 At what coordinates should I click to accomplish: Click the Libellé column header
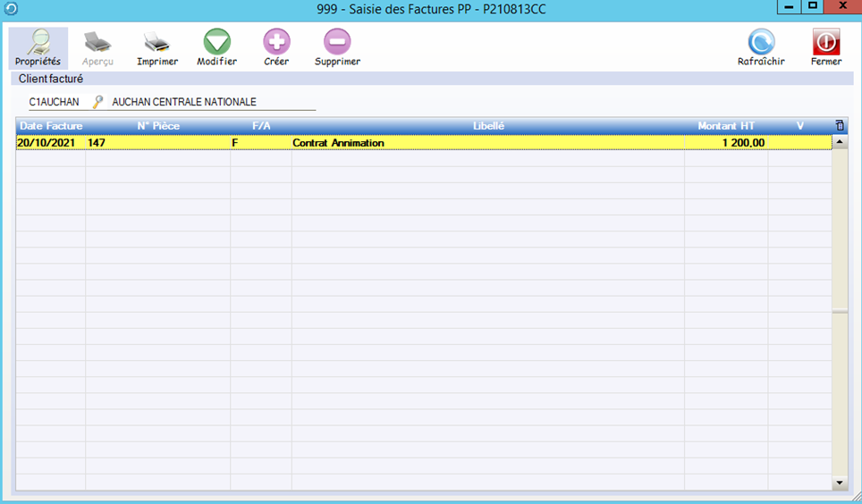488,126
